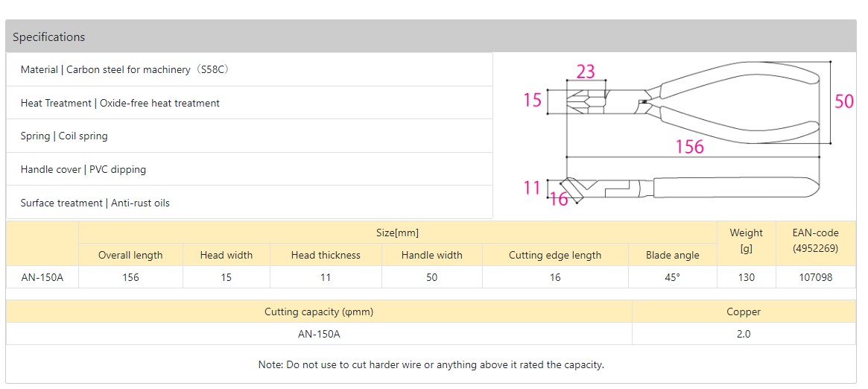The image size is (868, 389).
Task: Click the Surface treatment anti-rust oils row
Action: [95, 203]
